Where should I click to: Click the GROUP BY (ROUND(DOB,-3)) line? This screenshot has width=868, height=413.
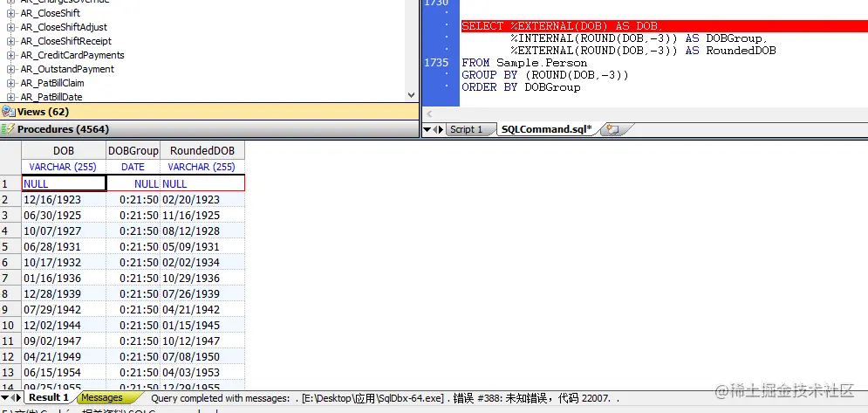coord(545,75)
